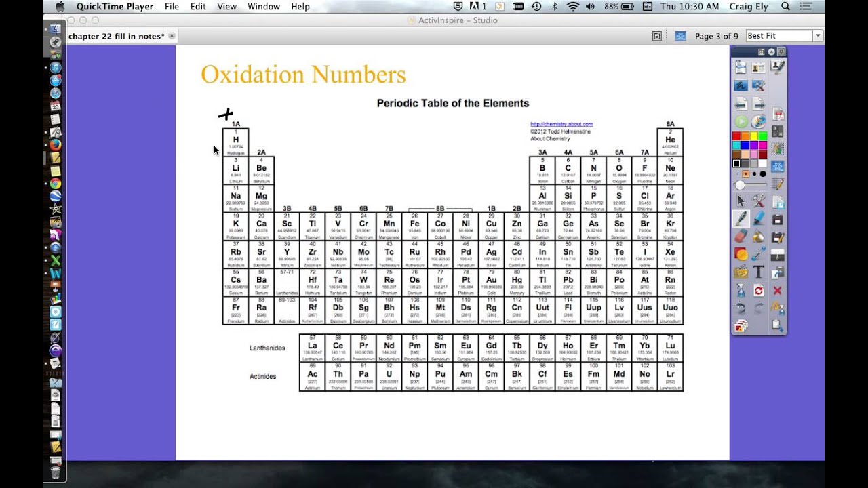This screenshot has width=868, height=488.
Task: Click the Oxidation Numbers heading
Action: (303, 75)
